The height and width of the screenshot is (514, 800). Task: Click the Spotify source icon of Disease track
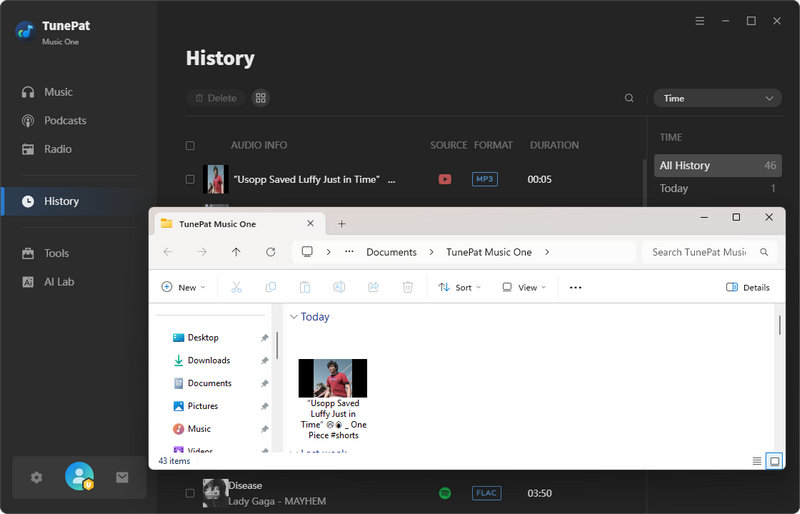pyautogui.click(x=445, y=493)
